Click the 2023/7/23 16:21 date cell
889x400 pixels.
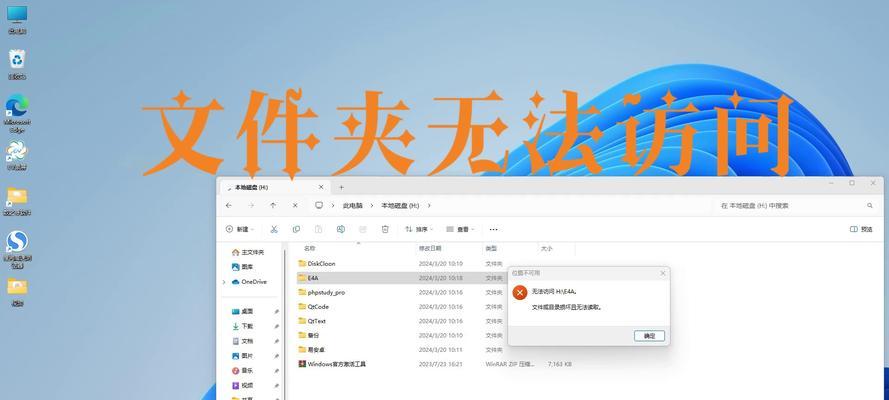441,364
